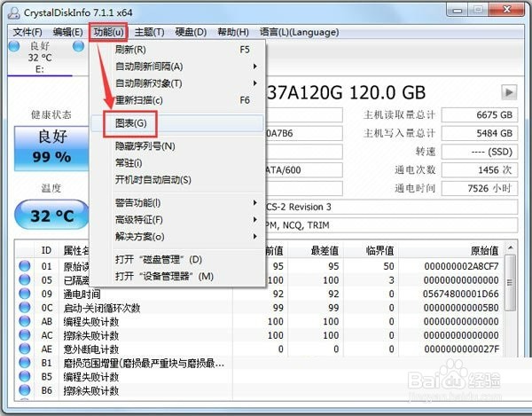
Task: Open 磁盘管理 (D) from the menu
Action: (x=177, y=260)
